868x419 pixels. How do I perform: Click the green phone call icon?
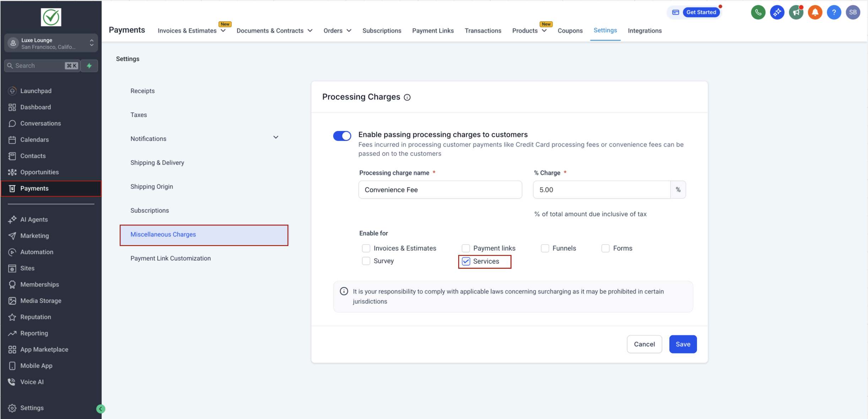pyautogui.click(x=758, y=12)
